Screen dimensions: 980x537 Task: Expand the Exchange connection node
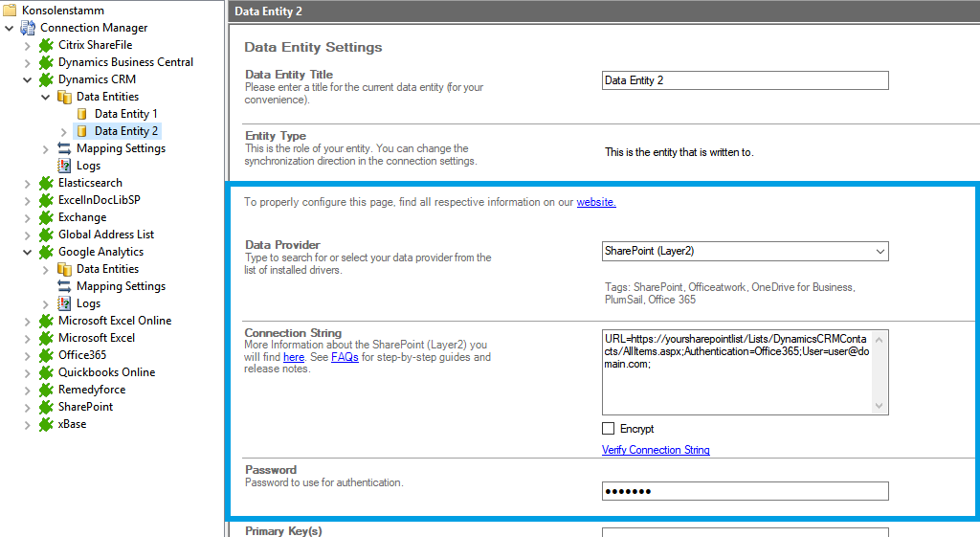pyautogui.click(x=28, y=217)
